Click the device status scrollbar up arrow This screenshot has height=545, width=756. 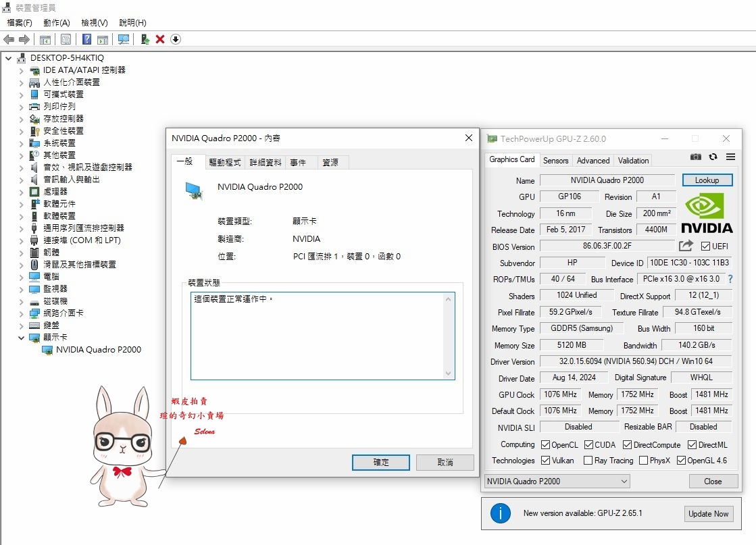[448, 299]
